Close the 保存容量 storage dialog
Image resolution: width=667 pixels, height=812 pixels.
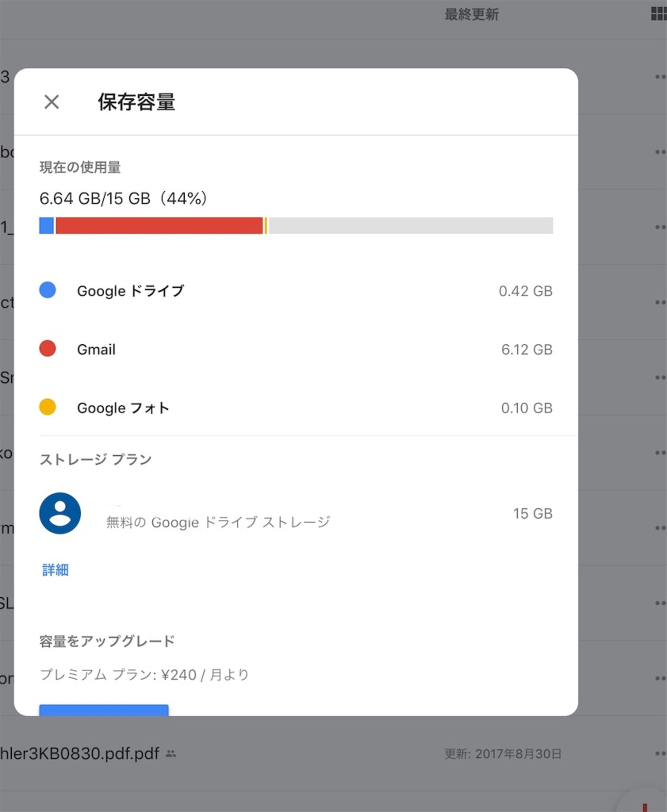click(51, 102)
